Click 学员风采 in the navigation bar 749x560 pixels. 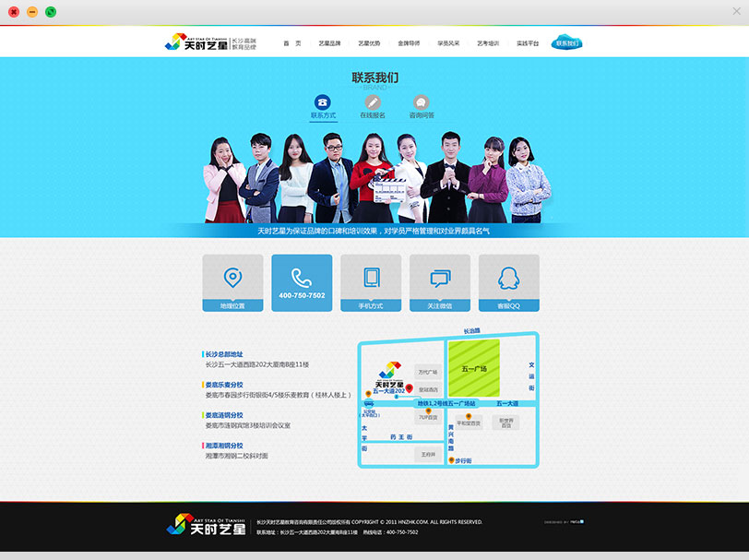pos(448,43)
